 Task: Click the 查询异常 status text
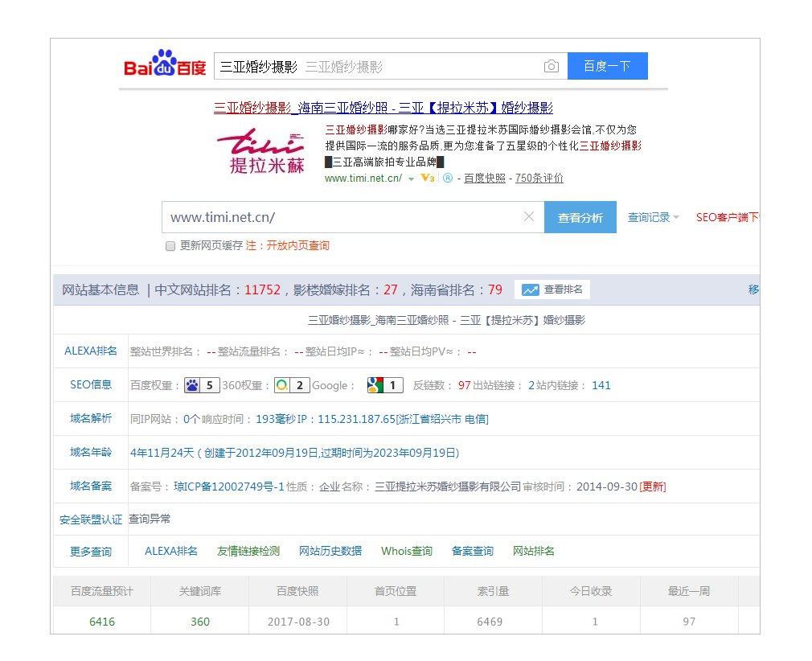pos(150,519)
